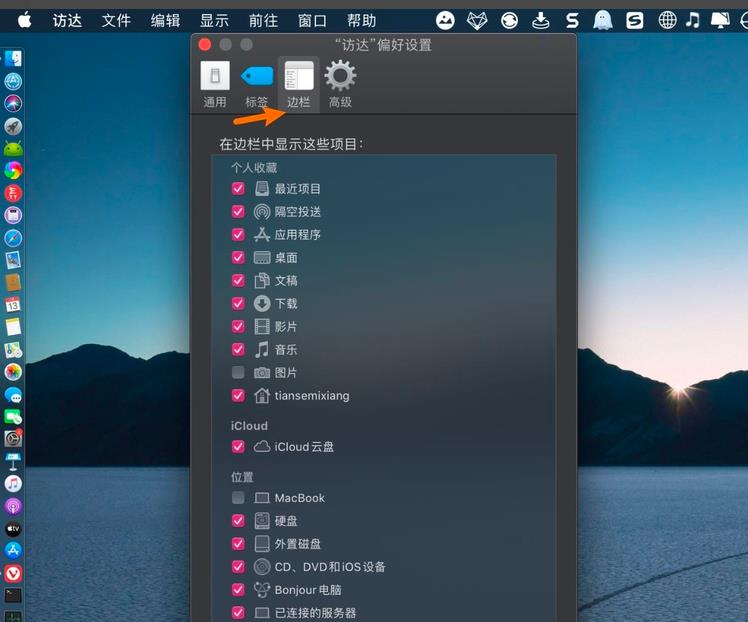Open Calendar showing 13 in Dock

click(13, 304)
